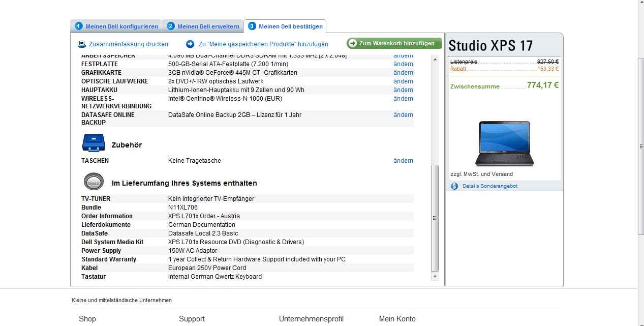Click the Details Sonderangebot dollar icon
This screenshot has height=326, width=644.
click(x=454, y=186)
